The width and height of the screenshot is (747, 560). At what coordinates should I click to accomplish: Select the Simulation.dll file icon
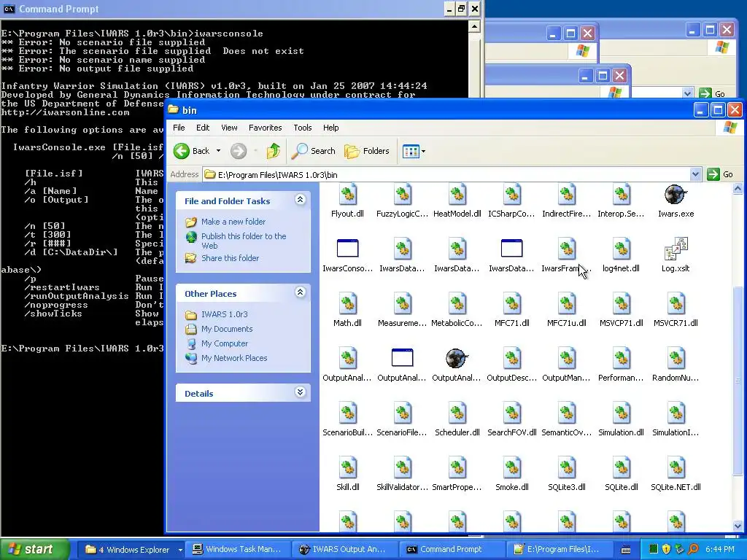[x=621, y=413]
